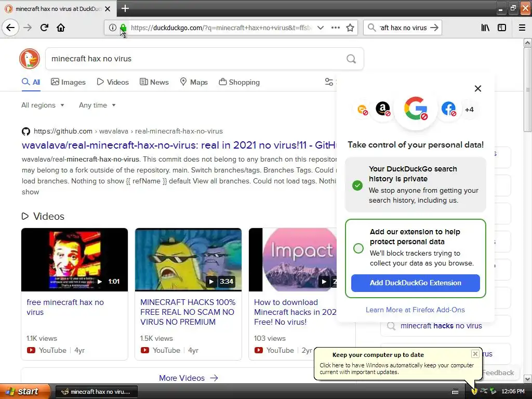Click the Feedback link
Screen dimensions: 532x399
tap(498, 373)
